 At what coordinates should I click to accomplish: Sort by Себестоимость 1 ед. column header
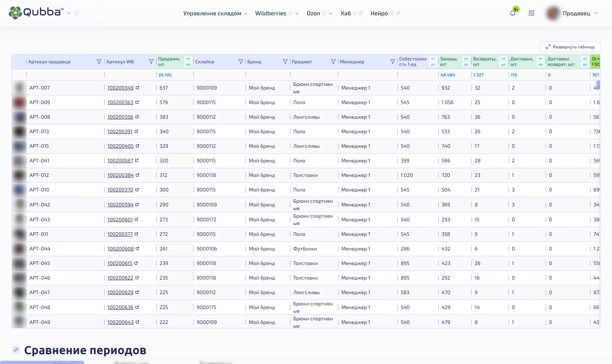click(x=413, y=62)
